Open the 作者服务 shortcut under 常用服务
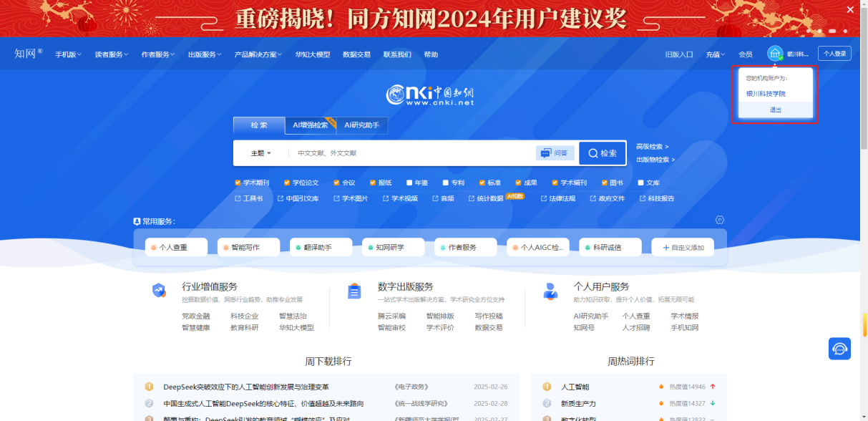 tap(465, 247)
